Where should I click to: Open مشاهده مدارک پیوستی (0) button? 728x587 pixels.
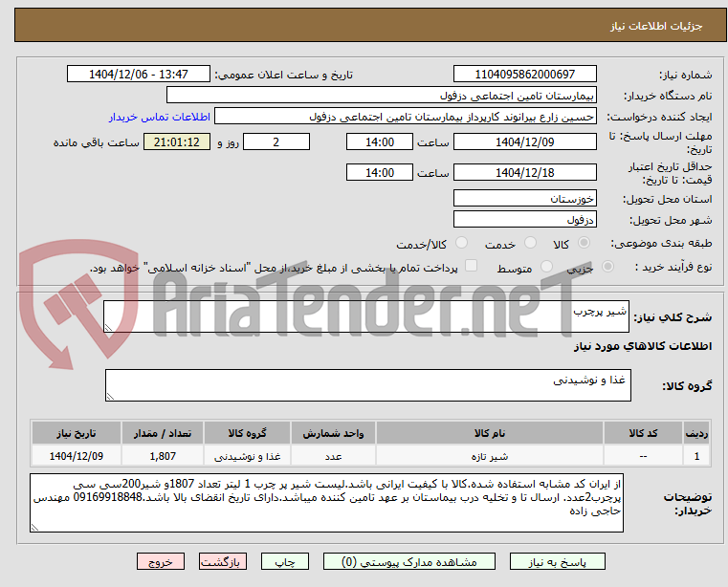[x=409, y=561]
